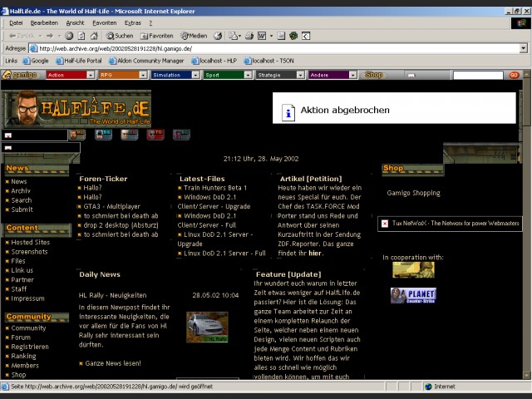This screenshot has height=399, width=532.
Task: Click the Forward arrow toolbar button
Action: 50,36
